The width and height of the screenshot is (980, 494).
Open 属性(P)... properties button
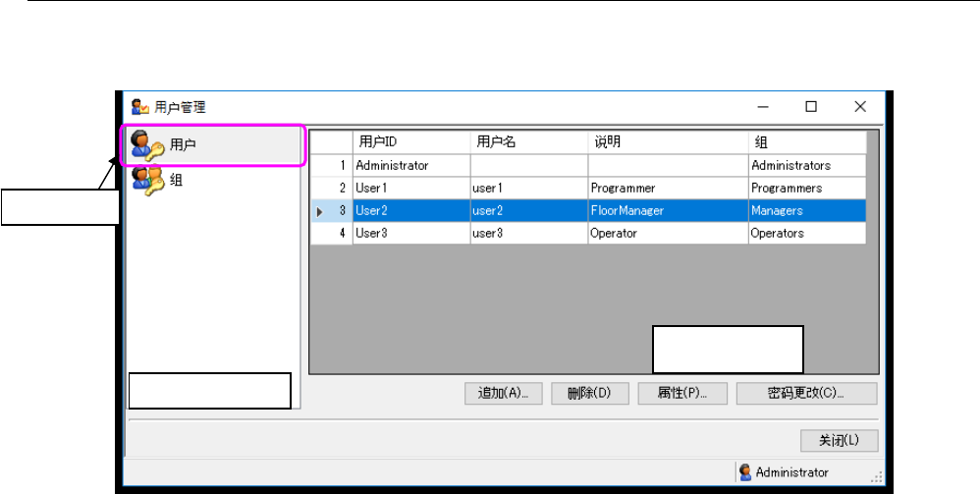click(x=682, y=393)
